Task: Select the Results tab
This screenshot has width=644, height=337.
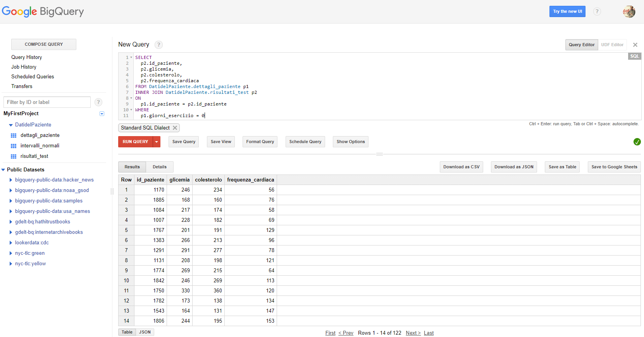Action: (x=132, y=167)
